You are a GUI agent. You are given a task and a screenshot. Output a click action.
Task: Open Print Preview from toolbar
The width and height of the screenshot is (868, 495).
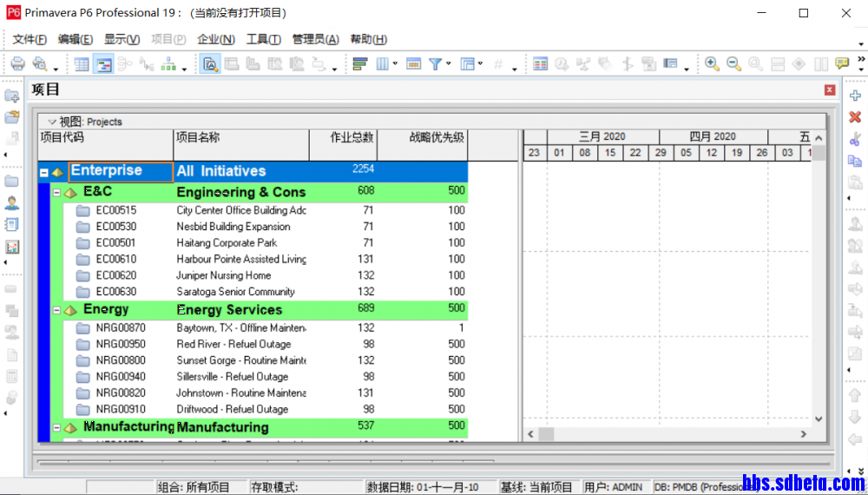[39, 63]
